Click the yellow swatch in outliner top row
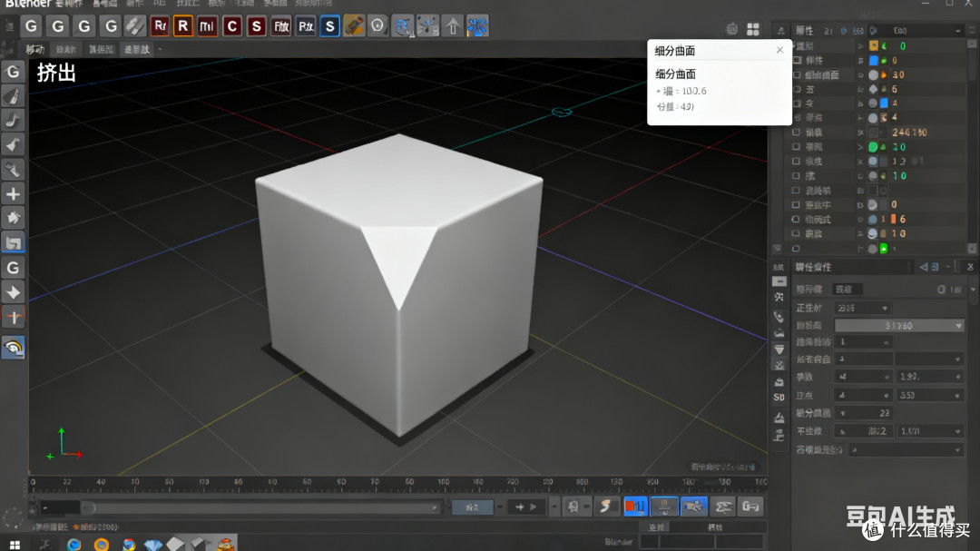The width and height of the screenshot is (980, 551). coord(874,45)
